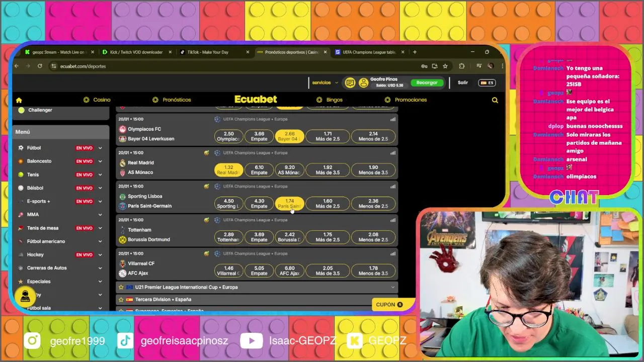Expand the MMA sidebar menu
The height and width of the screenshot is (362, 644).
(x=100, y=215)
